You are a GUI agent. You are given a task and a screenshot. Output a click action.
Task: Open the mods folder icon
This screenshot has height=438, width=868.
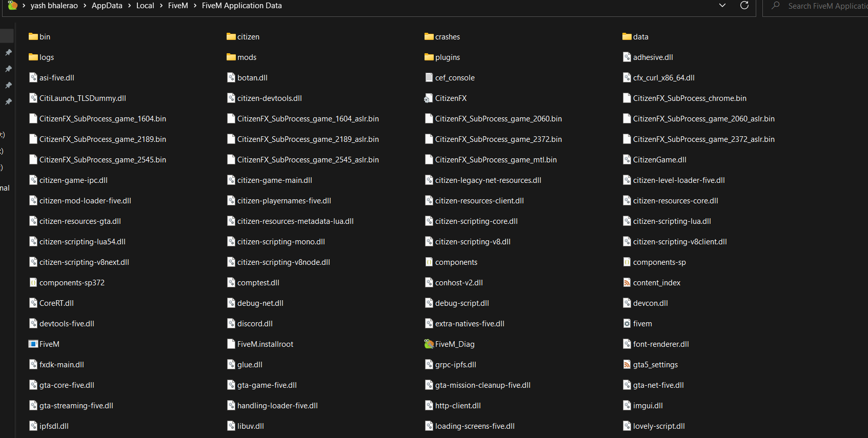[x=231, y=57]
